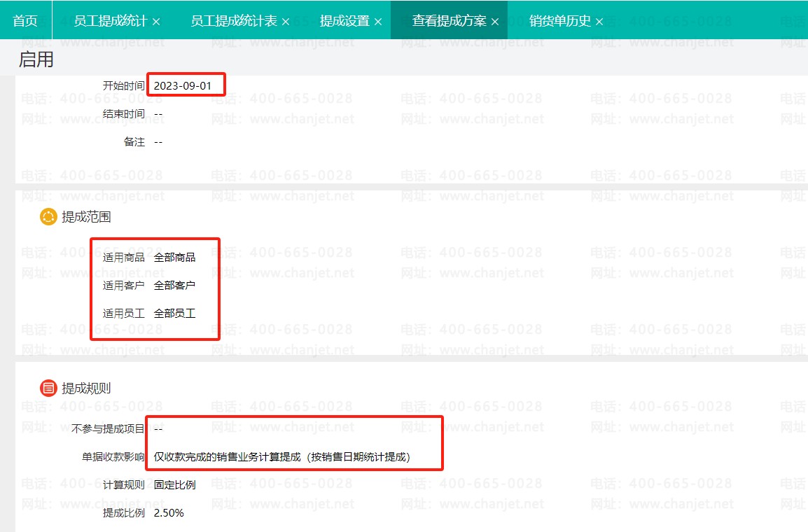Screen dimensions: 808x532
Task: Switch to the 提成设置 tab
Action: click(x=344, y=21)
